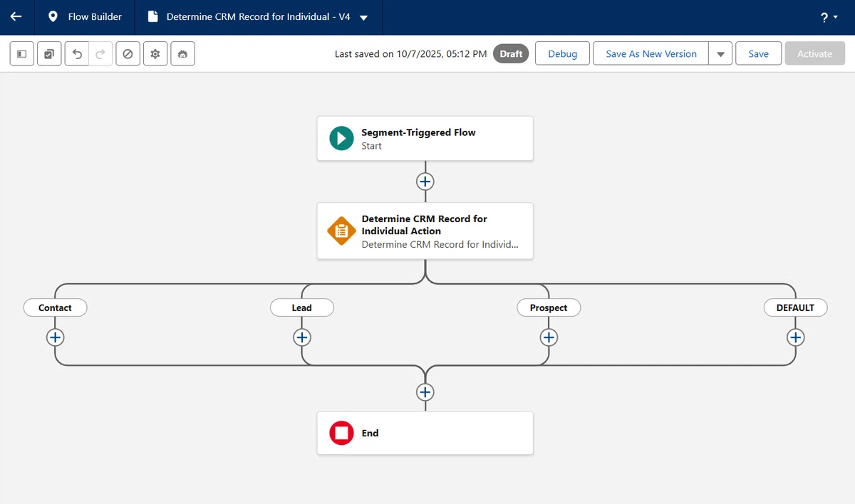855x504 pixels.
Task: Click the "Last saved on" timestamp text
Action: click(410, 54)
